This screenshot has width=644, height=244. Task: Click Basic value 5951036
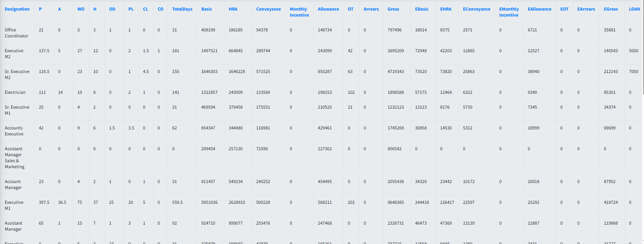click(209, 202)
